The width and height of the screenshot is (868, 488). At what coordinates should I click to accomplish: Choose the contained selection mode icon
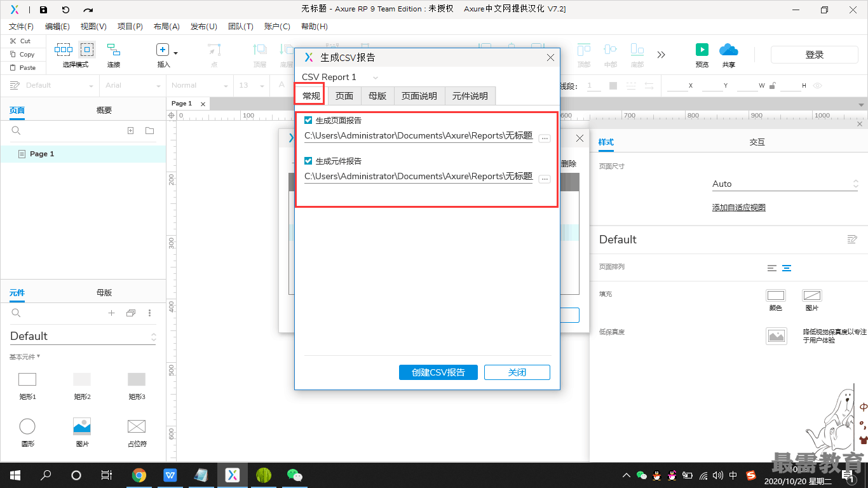[87, 49]
